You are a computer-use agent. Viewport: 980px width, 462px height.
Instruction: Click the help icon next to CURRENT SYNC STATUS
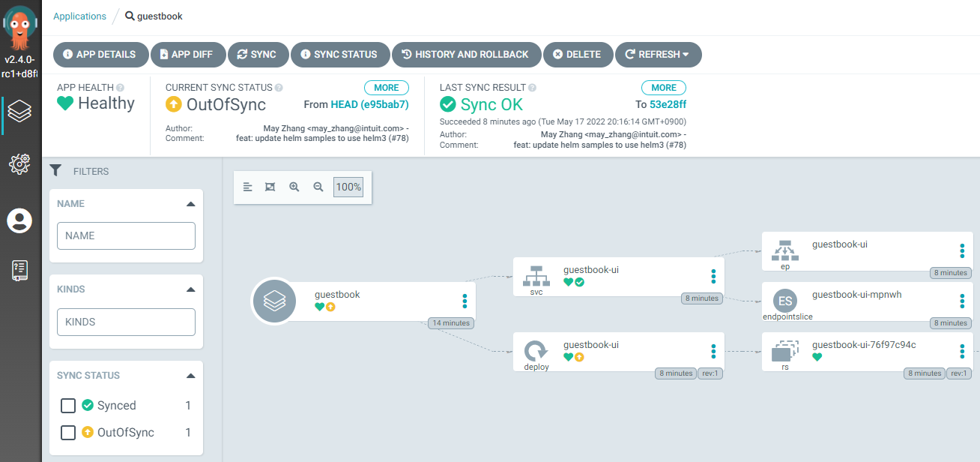[279, 88]
